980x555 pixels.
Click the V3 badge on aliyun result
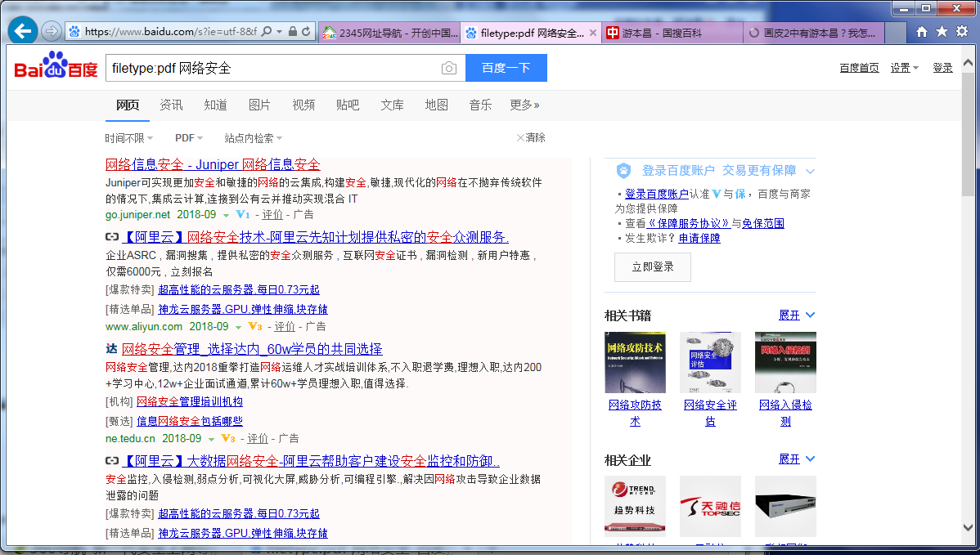(x=255, y=326)
